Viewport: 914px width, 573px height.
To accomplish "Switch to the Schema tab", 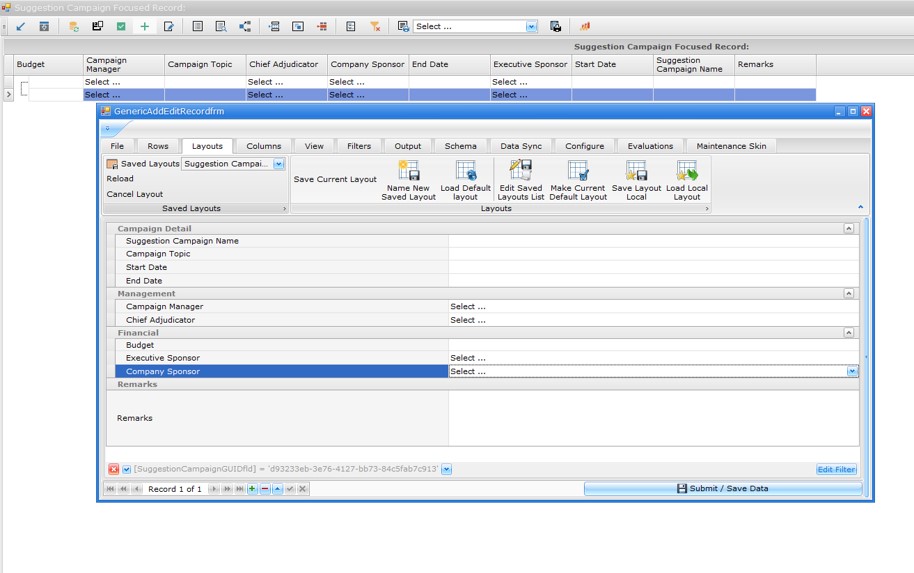I will 460,146.
